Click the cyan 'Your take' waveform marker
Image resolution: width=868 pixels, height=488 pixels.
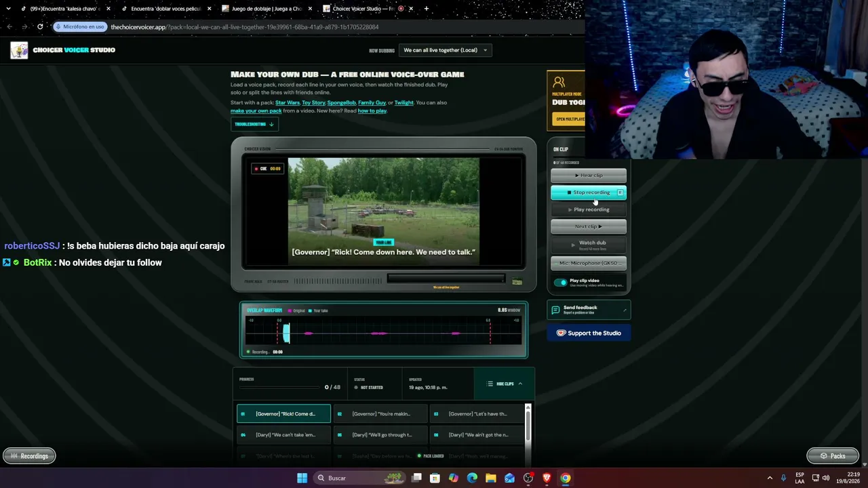[286, 333]
